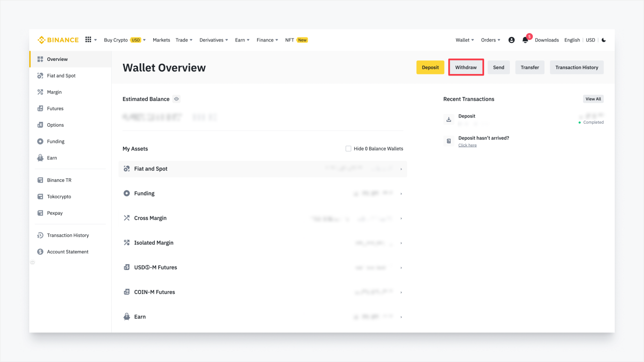Click the Funding sidebar icon
Image resolution: width=644 pixels, height=362 pixels.
40,141
